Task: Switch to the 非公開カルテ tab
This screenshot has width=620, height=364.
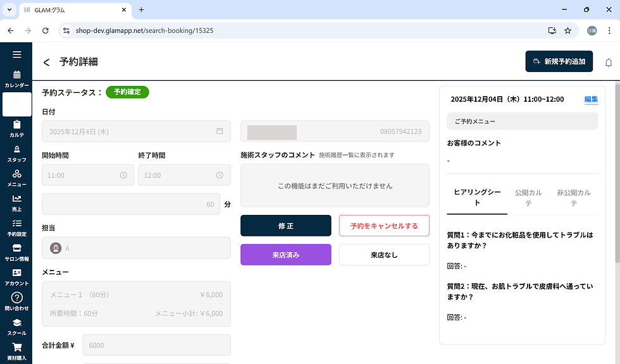Action: [x=573, y=198]
